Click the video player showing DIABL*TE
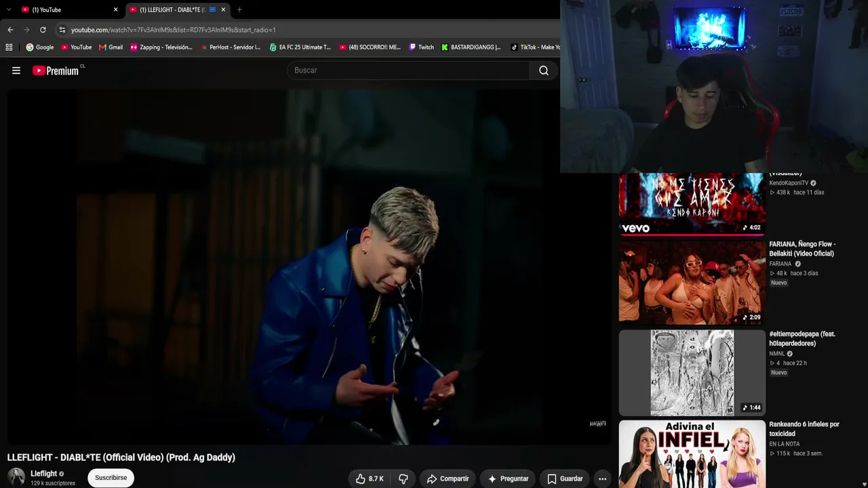Image resolution: width=868 pixels, height=488 pixels. click(309, 267)
